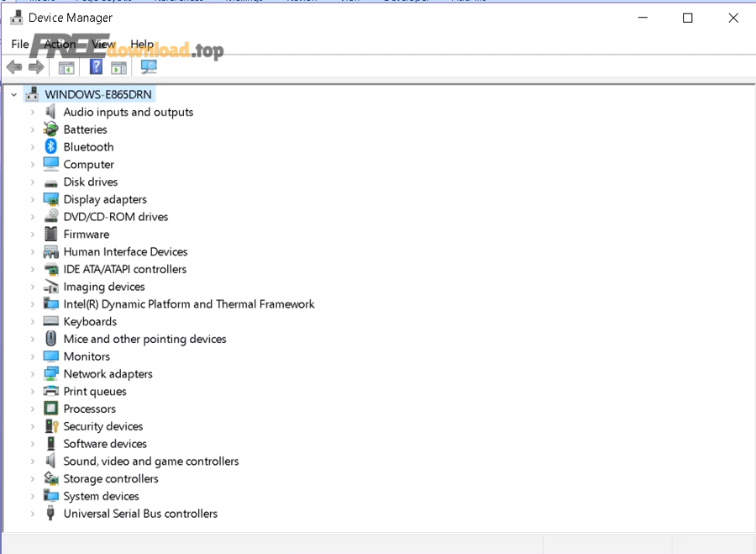Click the Back arrow toolbar icon
Screen dimensions: 756x554
click(x=14, y=67)
